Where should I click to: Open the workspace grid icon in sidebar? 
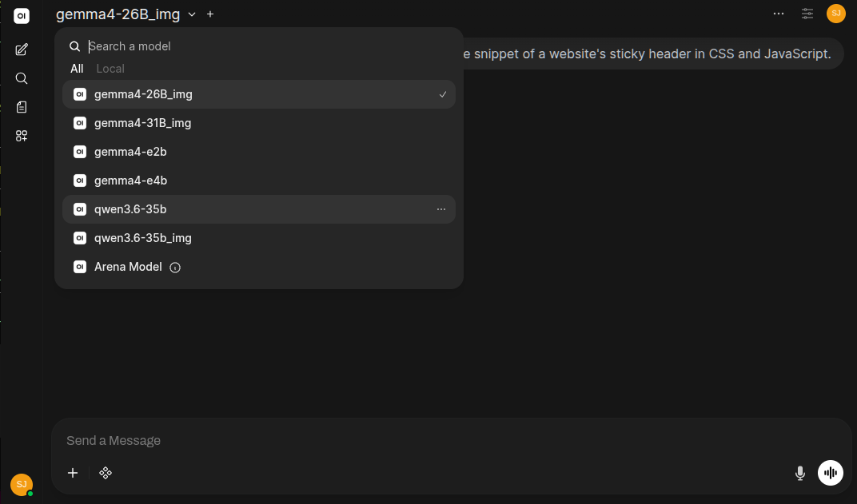[22, 136]
